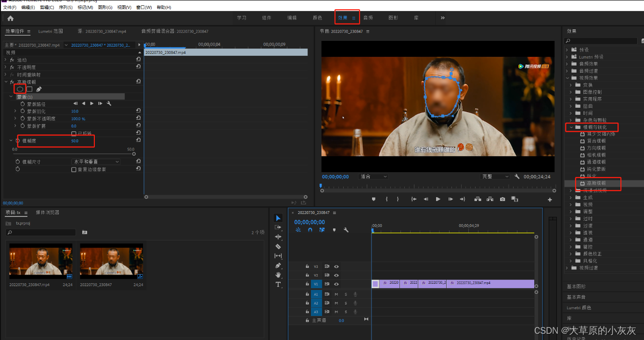
Task: Toggle the fx switch for 高斯模糊
Action: pyautogui.click(x=12, y=82)
